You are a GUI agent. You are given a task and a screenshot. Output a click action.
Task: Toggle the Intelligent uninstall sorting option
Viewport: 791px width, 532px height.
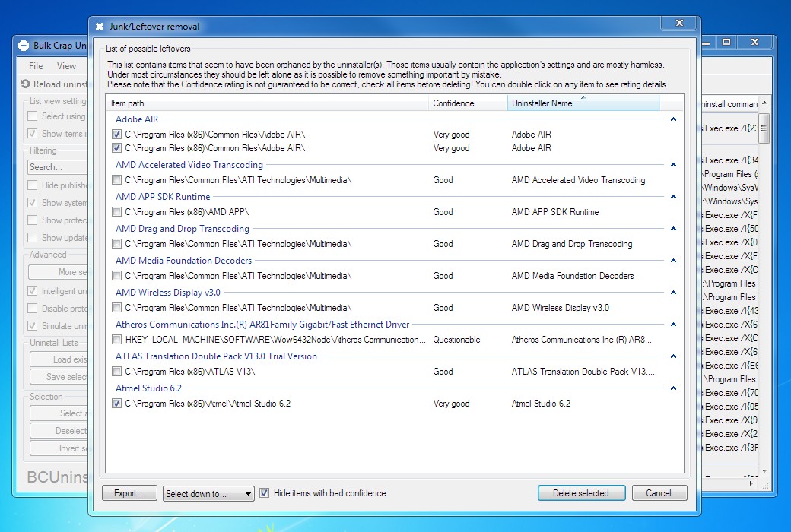click(x=33, y=291)
